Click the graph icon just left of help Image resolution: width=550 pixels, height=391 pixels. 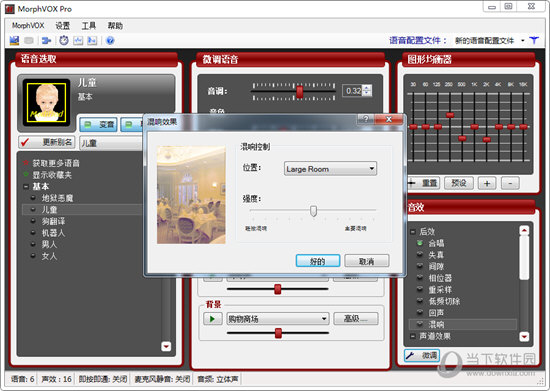coord(92,40)
